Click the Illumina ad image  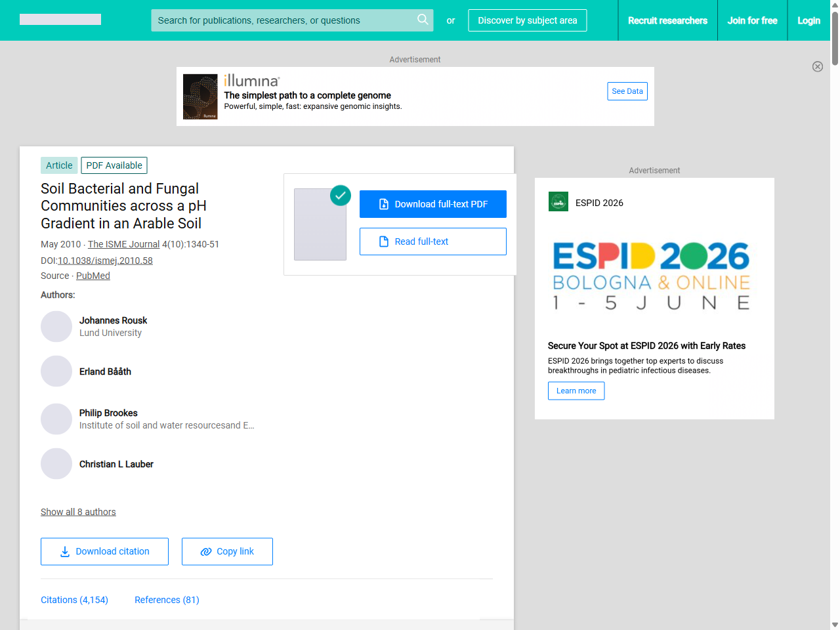click(200, 96)
